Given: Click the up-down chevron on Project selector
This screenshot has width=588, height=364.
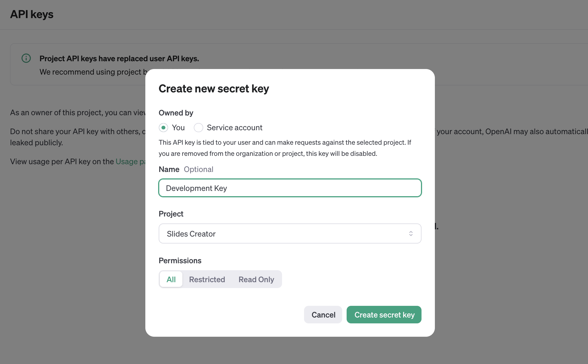Looking at the screenshot, I should (x=411, y=233).
